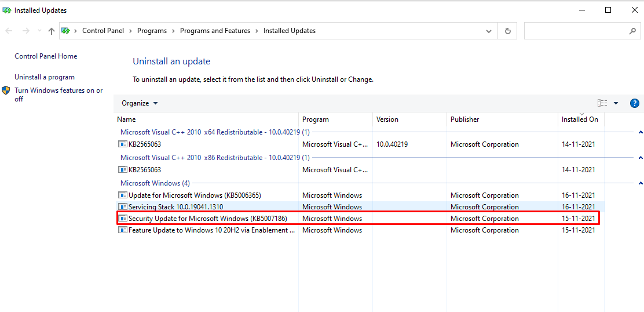Sort by the Installed On column header
The height and width of the screenshot is (312, 644).
tap(581, 119)
